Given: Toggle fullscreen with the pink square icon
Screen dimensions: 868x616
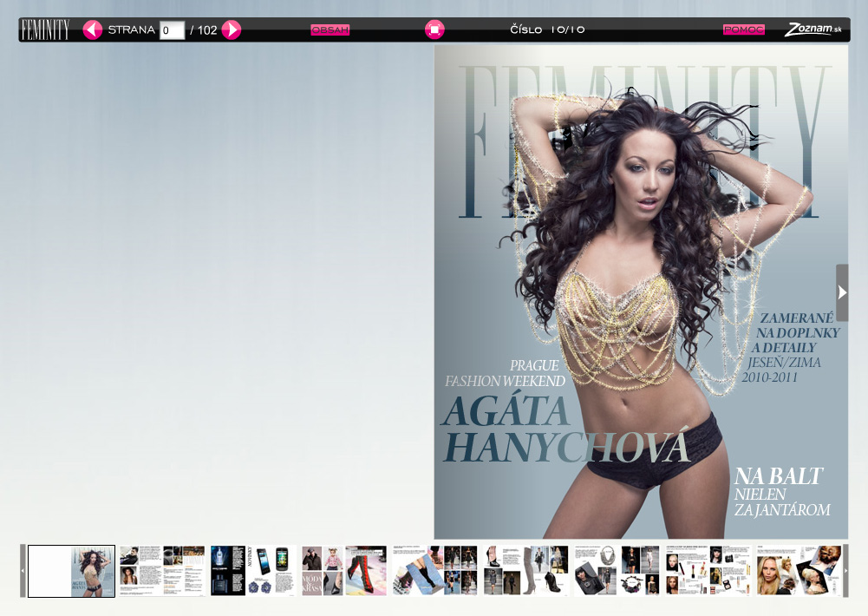Looking at the screenshot, I should tap(434, 29).
